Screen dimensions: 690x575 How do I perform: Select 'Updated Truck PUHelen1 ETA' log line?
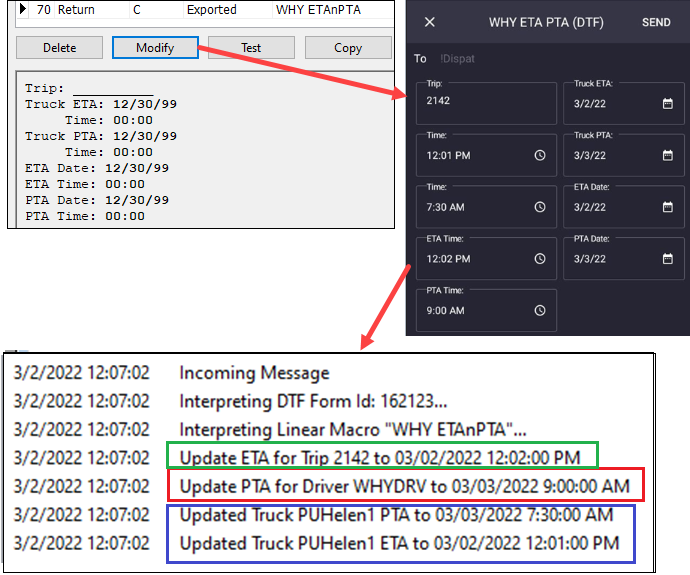point(400,543)
